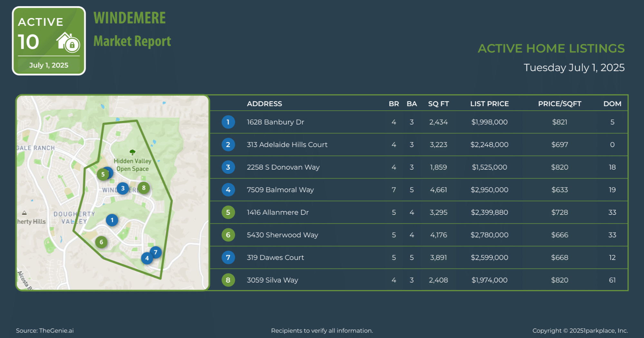
Task: Click green map marker 8
Action: (144, 188)
